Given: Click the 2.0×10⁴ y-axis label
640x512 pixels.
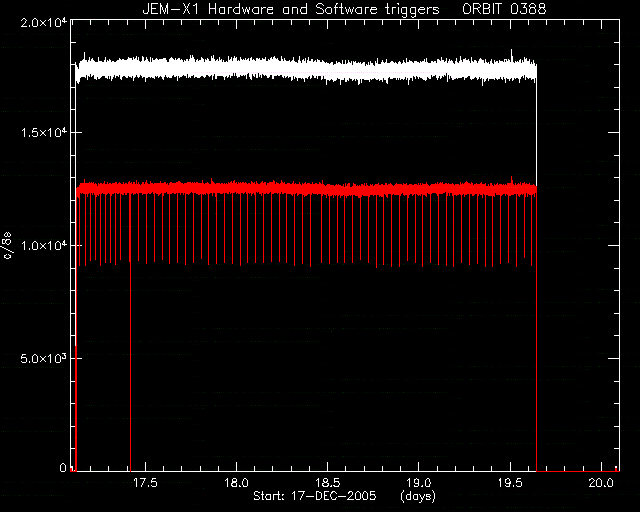Looking at the screenshot, I should click(44, 22).
